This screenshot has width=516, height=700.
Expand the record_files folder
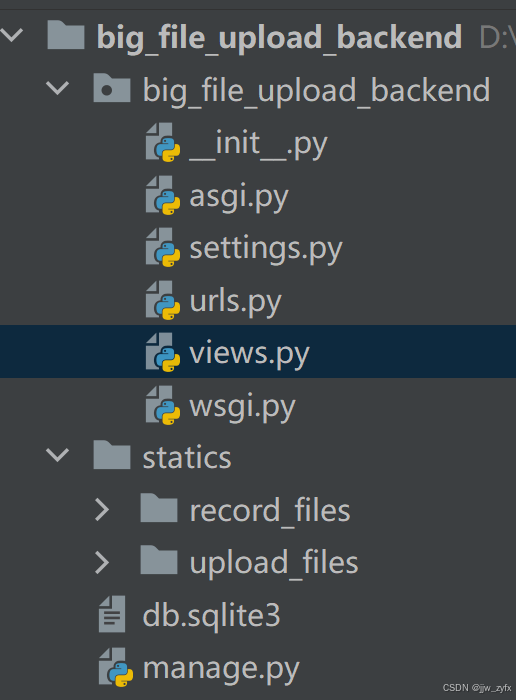click(x=102, y=510)
